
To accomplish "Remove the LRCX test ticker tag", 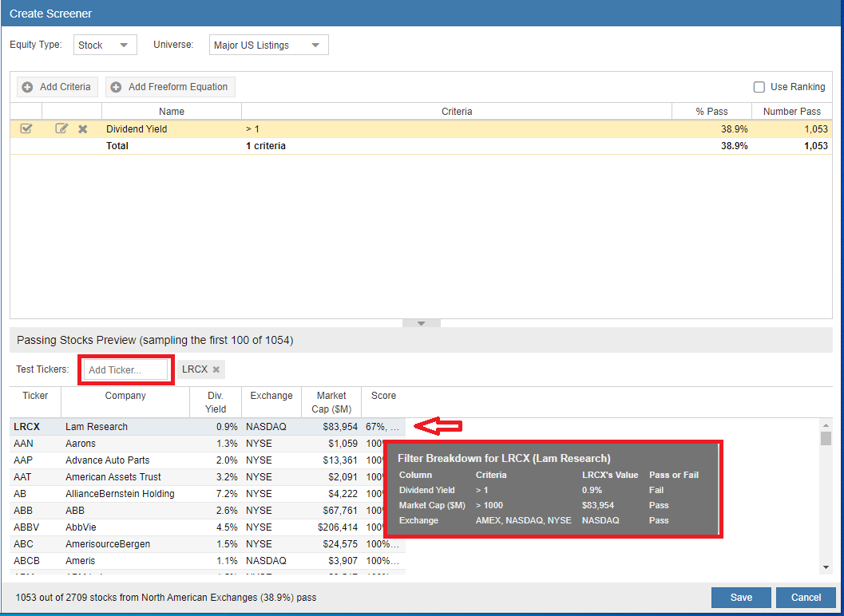I will click(x=216, y=369).
